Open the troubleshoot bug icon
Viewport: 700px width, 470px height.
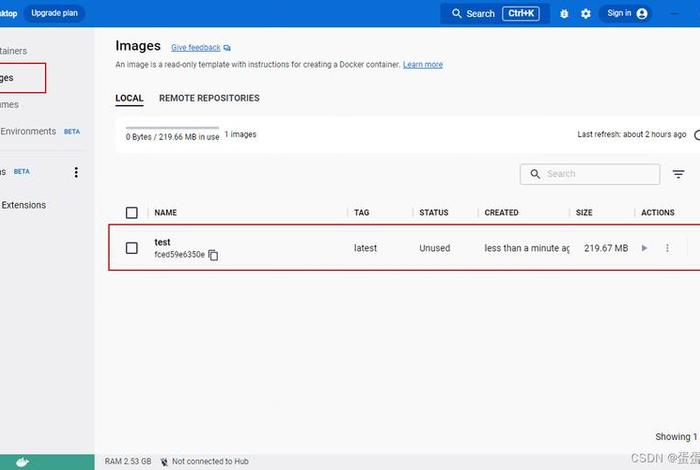point(564,14)
